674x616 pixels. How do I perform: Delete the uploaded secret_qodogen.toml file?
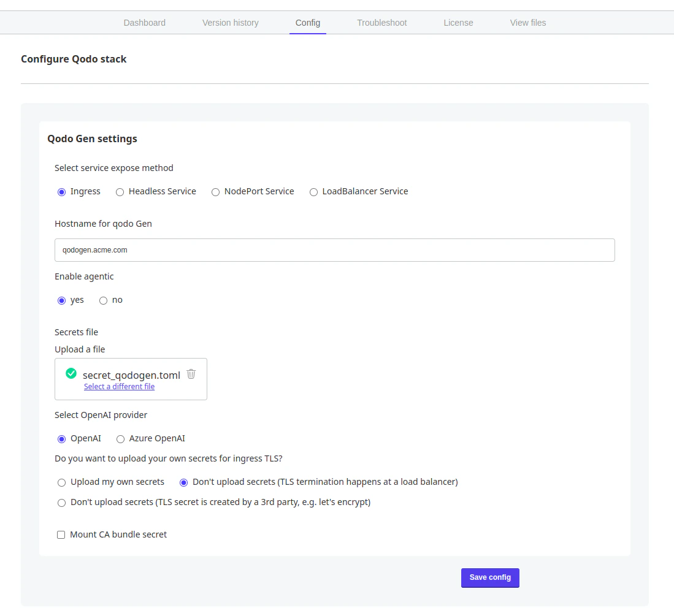coord(191,374)
